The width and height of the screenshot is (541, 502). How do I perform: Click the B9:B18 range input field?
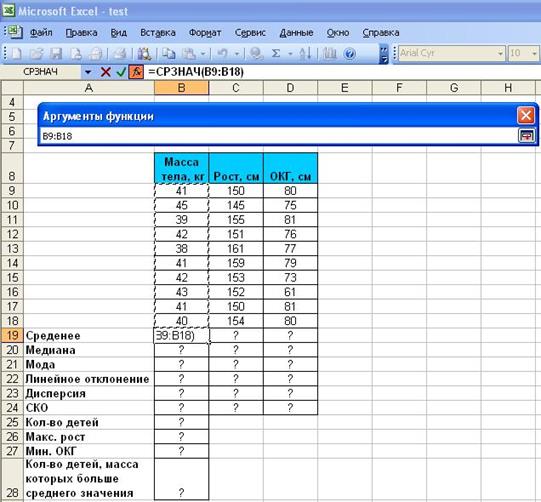point(278,136)
